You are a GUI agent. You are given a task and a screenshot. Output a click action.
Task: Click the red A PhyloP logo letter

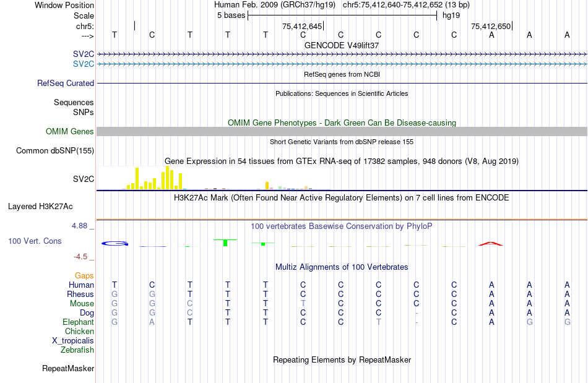click(490, 244)
